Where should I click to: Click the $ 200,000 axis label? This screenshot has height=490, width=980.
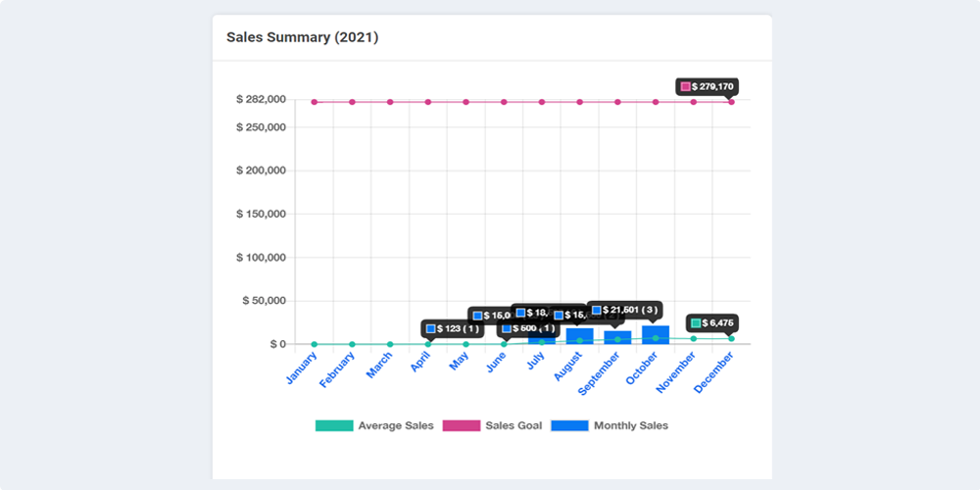pyautogui.click(x=261, y=171)
